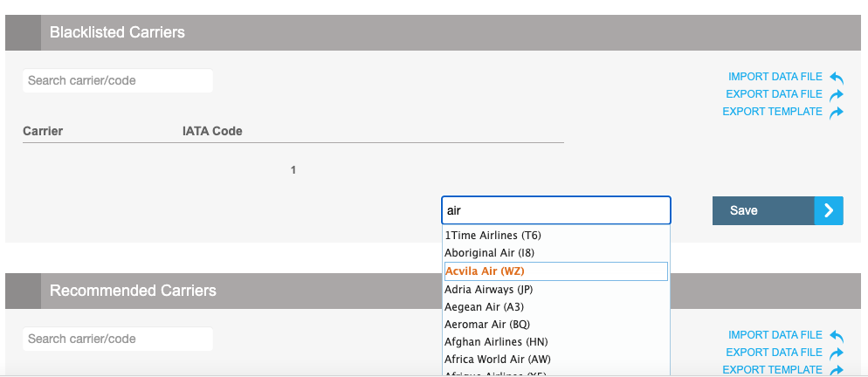Click the Recommended import arrow icon
Image resolution: width=868 pixels, height=377 pixels.
click(836, 336)
